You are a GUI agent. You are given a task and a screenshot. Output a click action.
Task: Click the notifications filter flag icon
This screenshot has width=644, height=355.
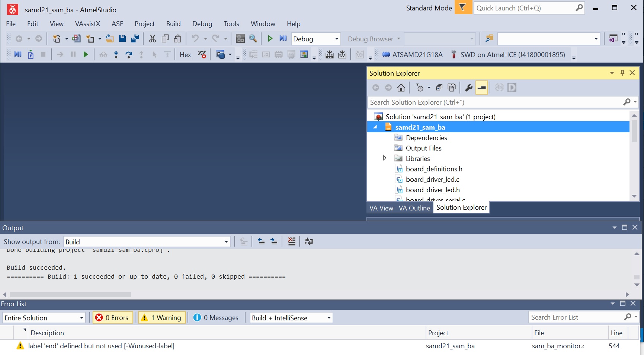tap(463, 7)
